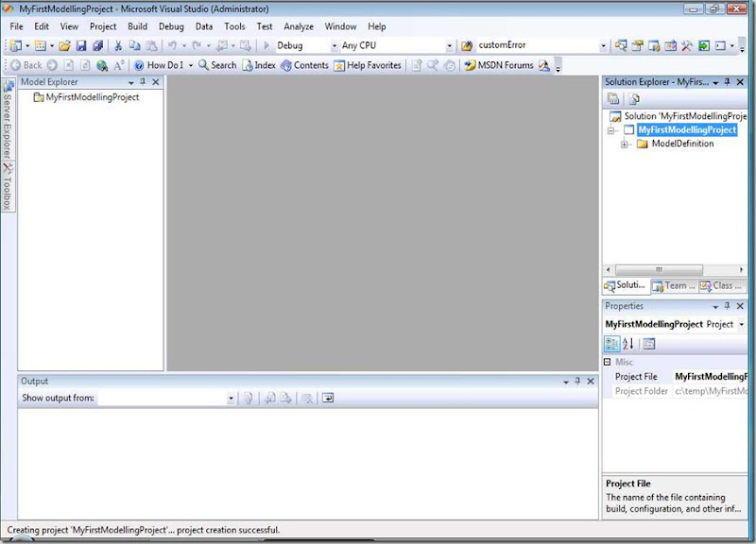Collapse the MyFirstModellingProject node in Solution Explorer
This screenshot has height=544, width=756.
[610, 130]
